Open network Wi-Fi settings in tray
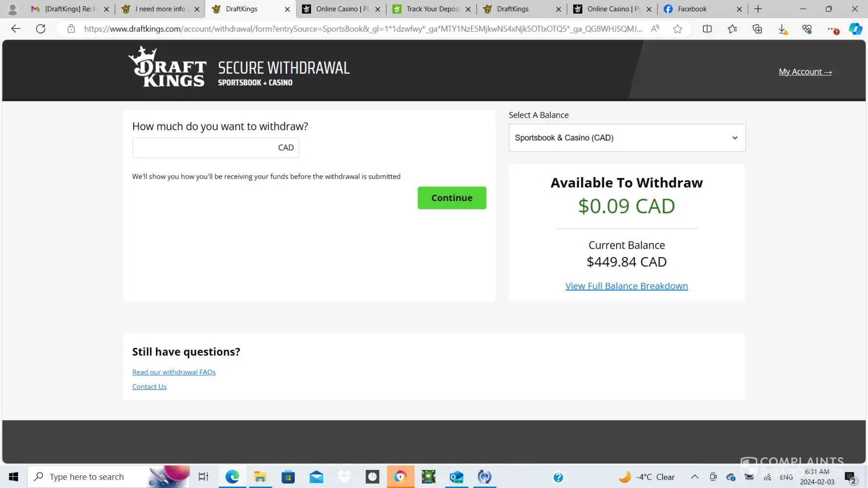 (x=767, y=477)
